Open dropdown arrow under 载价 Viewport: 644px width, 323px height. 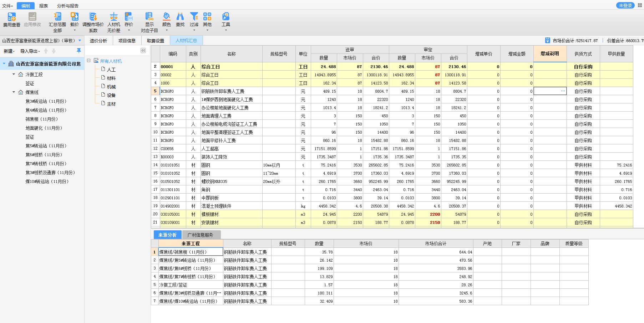click(75, 30)
